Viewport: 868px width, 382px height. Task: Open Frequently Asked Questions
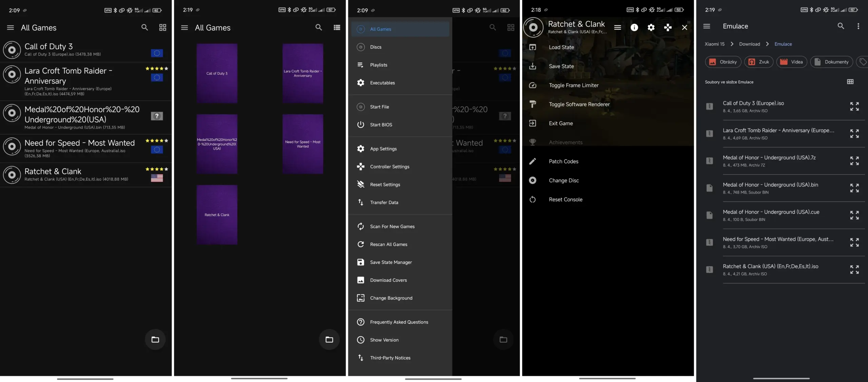coord(400,322)
